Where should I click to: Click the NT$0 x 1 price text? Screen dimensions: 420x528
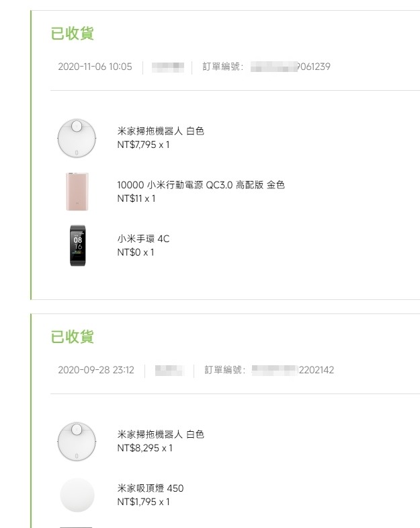(x=135, y=252)
